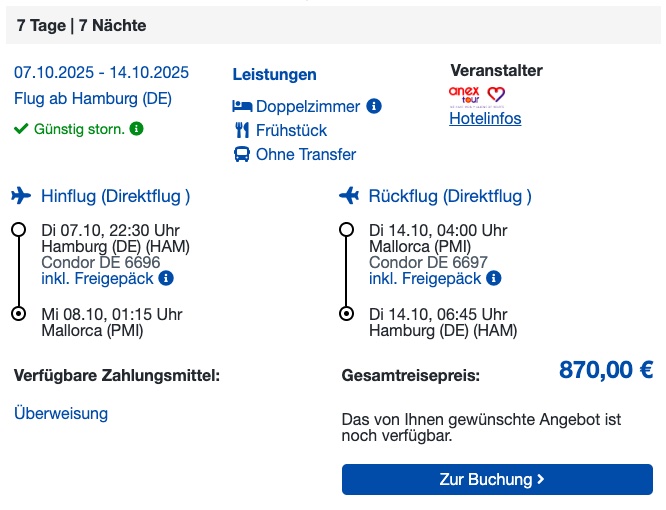
Task: Click the inkl. Freigepäck link under Condor DE 6697
Action: tap(425, 279)
